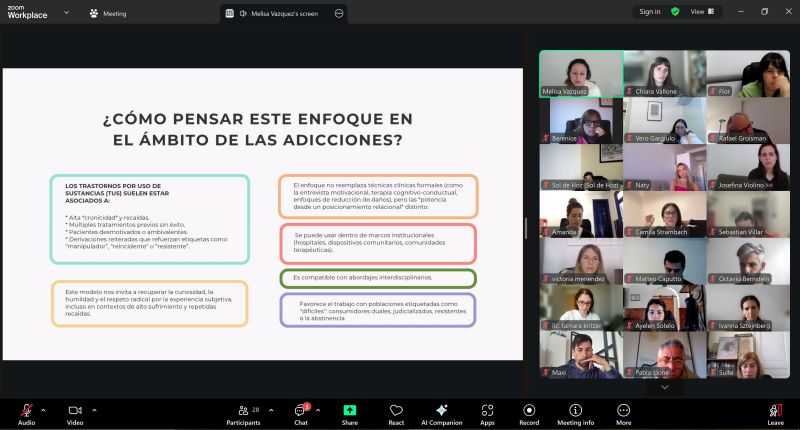Open options for Melisa Vazquez's shared screen

[x=339, y=13]
